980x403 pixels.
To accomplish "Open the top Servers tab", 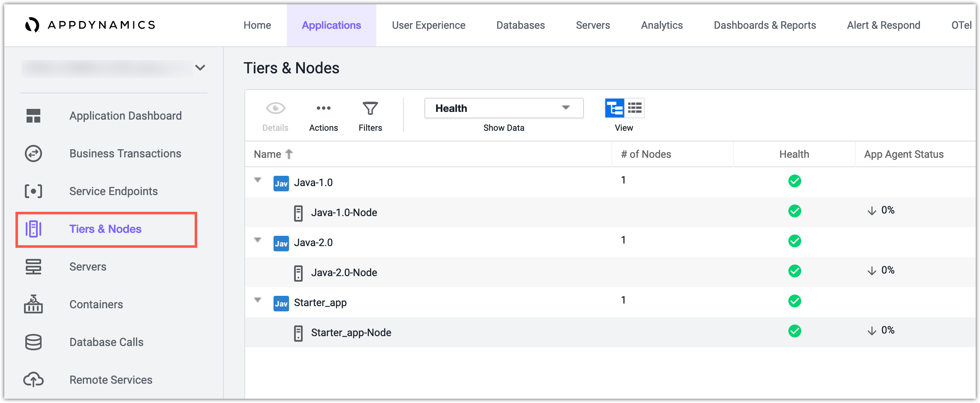I will click(593, 25).
